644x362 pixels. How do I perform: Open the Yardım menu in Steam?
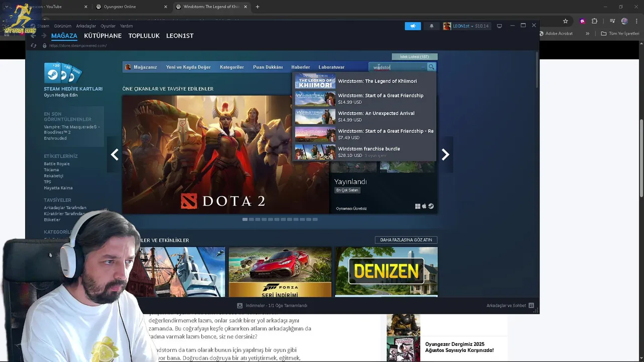(x=126, y=26)
